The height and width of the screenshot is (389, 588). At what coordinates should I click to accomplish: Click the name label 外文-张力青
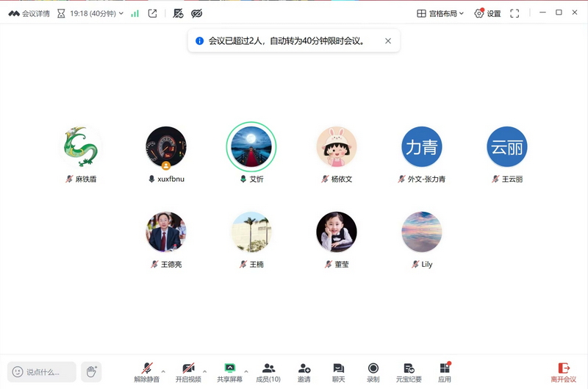[x=426, y=179]
